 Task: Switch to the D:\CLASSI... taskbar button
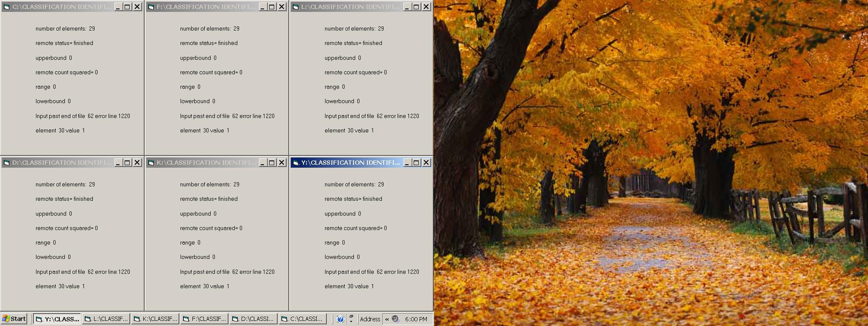pyautogui.click(x=253, y=319)
